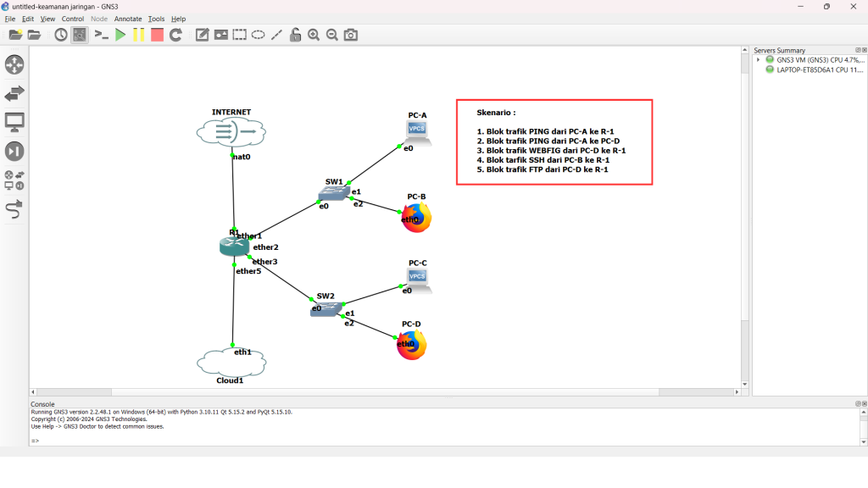Viewport: 868px width, 488px height.
Task: Reload all nodes in toolbar
Action: (x=175, y=35)
